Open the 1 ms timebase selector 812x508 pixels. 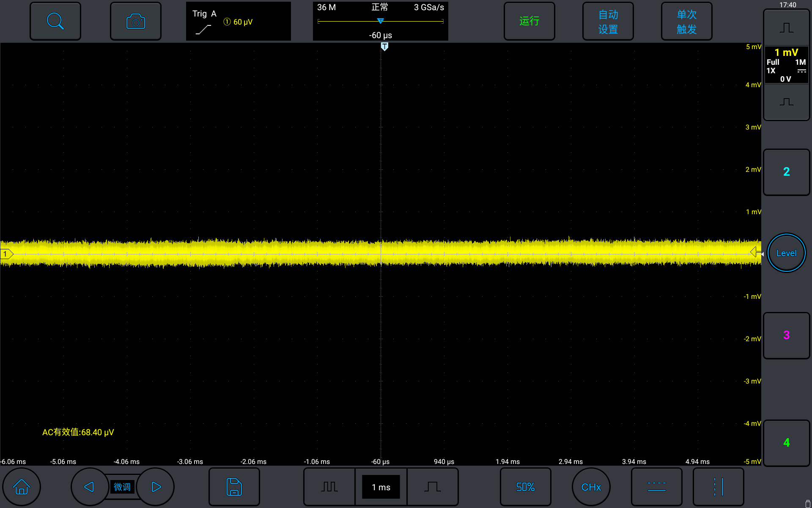pyautogui.click(x=381, y=487)
